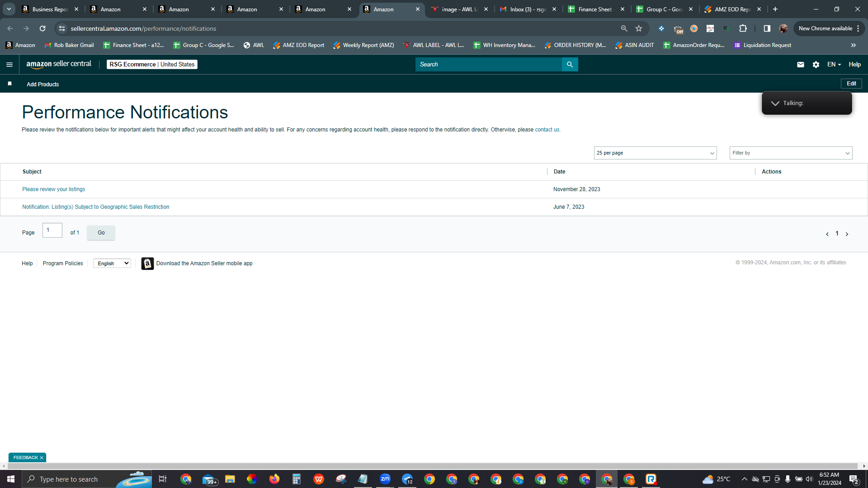Open the notifications center icon

pyautogui.click(x=854, y=479)
